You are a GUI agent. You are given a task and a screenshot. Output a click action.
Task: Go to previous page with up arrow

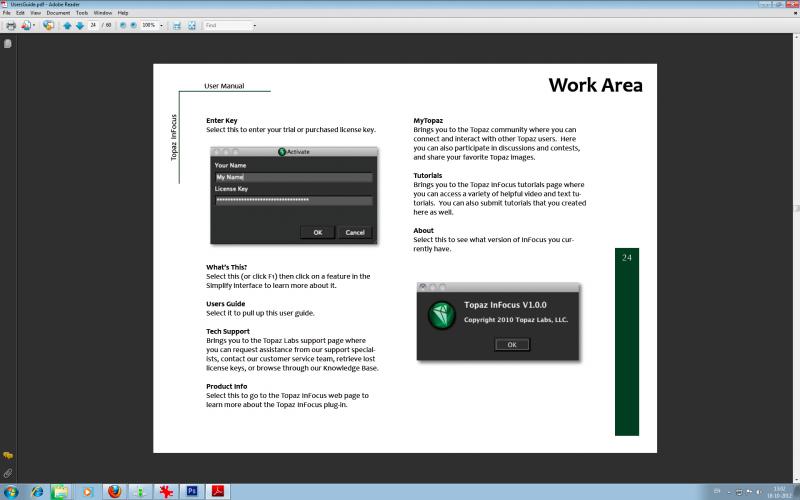(x=67, y=26)
